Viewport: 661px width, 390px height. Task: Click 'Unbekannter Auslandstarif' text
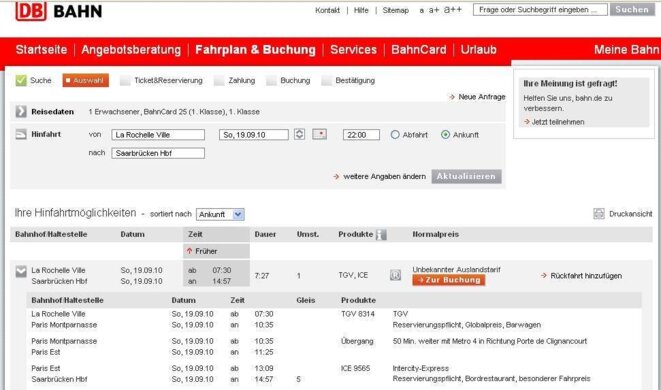click(457, 269)
